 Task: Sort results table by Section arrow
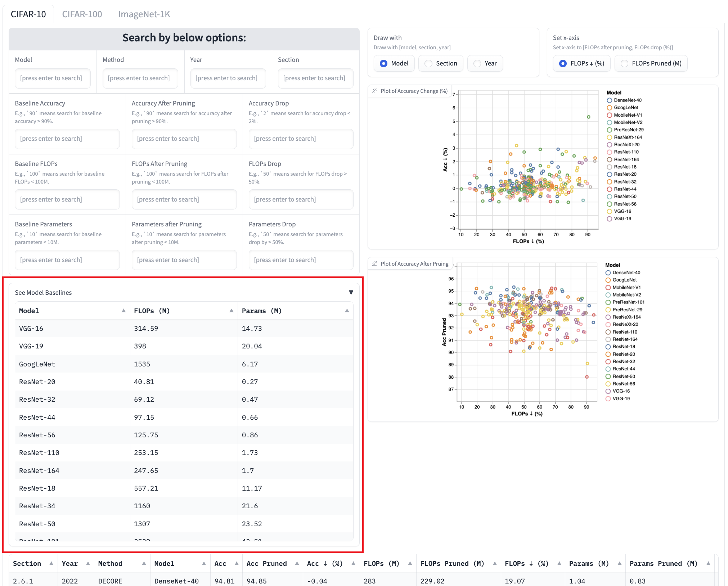click(51, 563)
